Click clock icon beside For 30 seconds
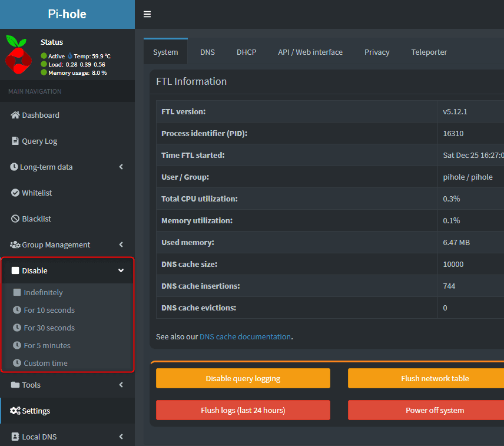The width and height of the screenshot is (504, 446). pyautogui.click(x=16, y=328)
